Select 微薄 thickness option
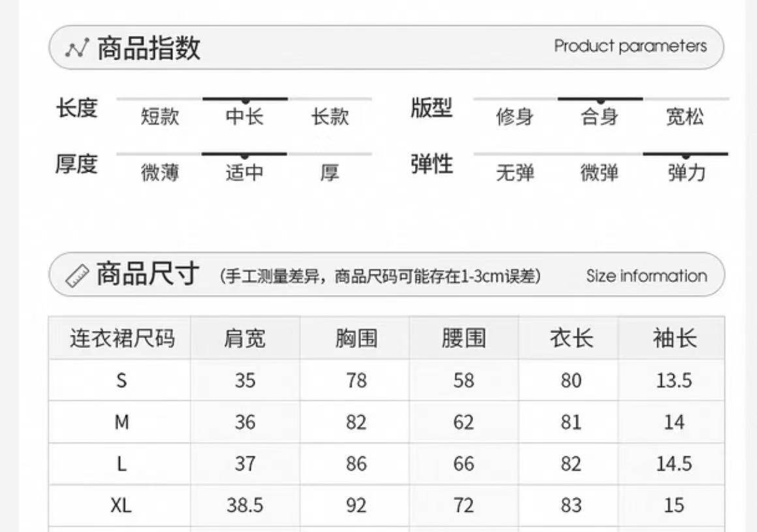 point(160,173)
